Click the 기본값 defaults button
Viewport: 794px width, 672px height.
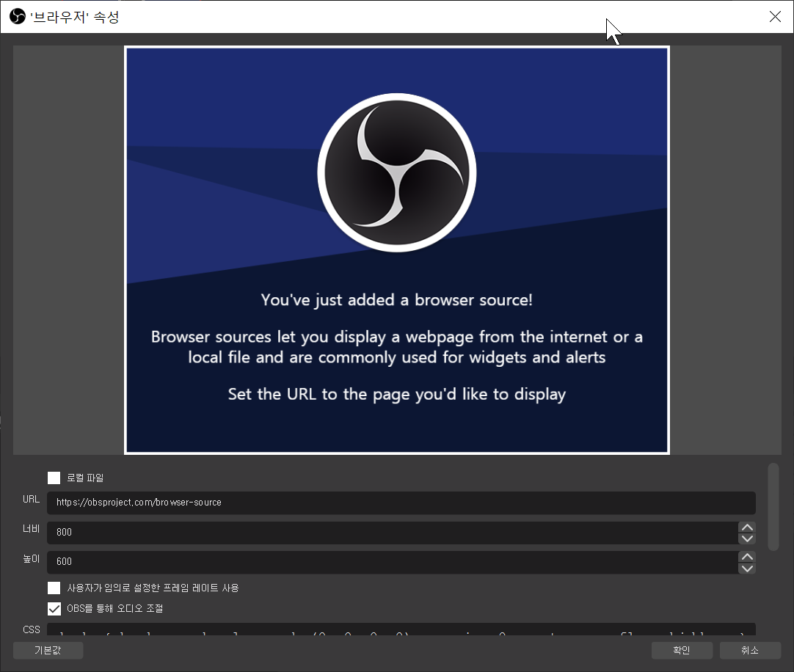(48, 650)
